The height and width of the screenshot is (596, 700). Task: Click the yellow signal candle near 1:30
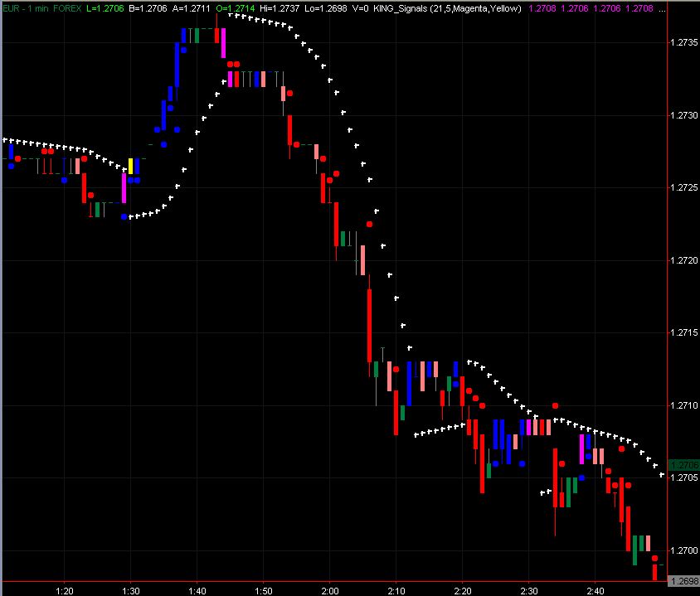point(130,166)
